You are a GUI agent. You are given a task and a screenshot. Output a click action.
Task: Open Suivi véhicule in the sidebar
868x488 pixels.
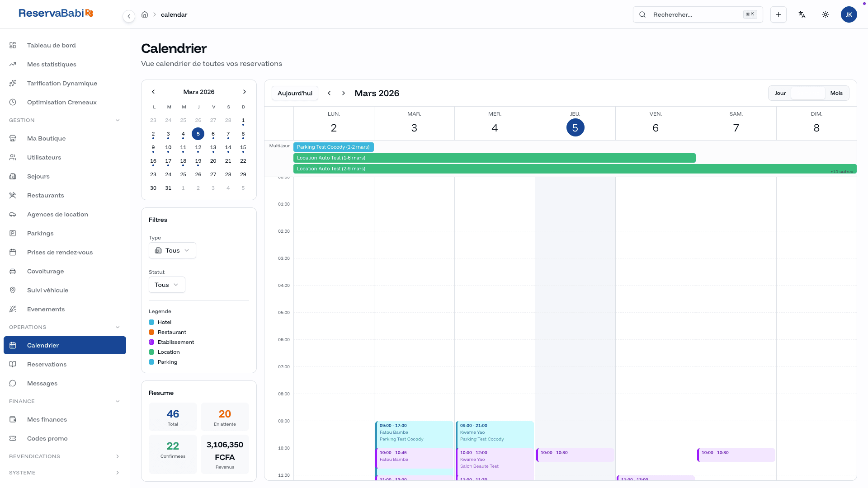click(x=47, y=290)
